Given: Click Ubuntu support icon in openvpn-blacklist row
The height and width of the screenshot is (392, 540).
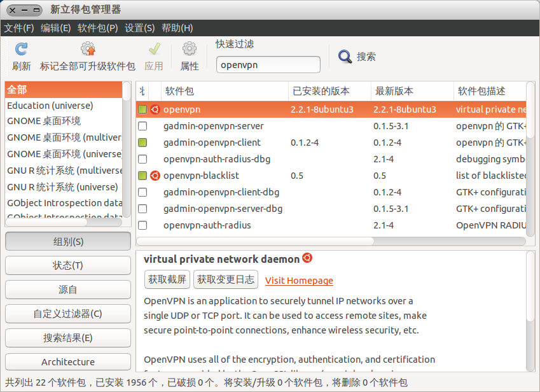Looking at the screenshot, I should pyautogui.click(x=155, y=176).
